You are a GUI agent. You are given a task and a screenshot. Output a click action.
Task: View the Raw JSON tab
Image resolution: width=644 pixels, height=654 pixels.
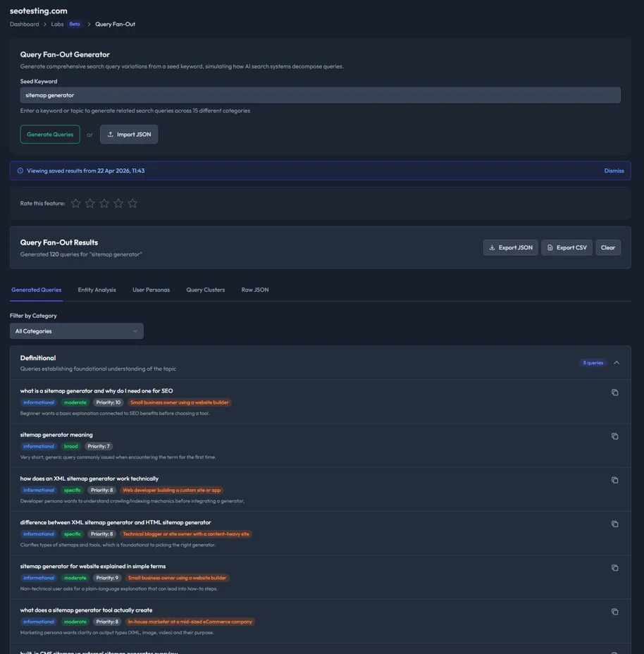pyautogui.click(x=255, y=290)
